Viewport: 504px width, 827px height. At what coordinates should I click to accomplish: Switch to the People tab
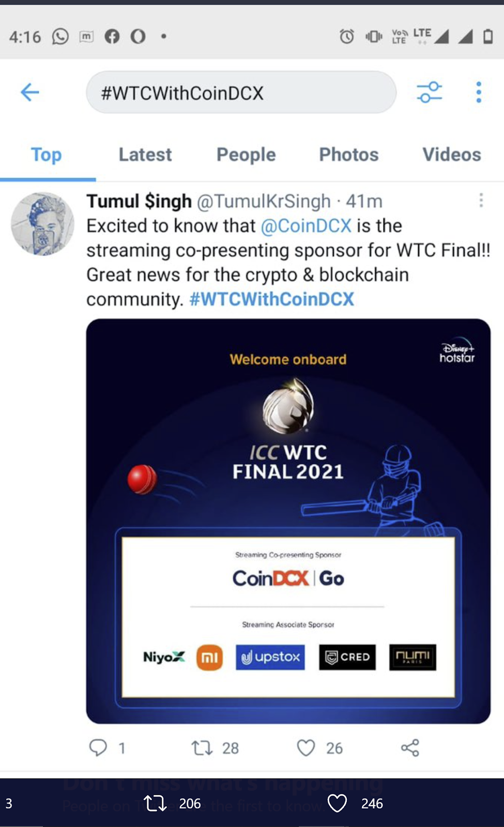246,155
